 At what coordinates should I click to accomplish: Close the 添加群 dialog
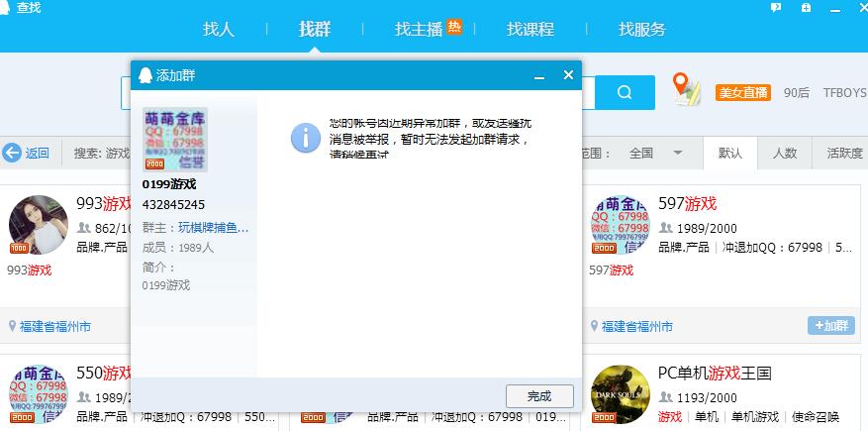click(568, 75)
